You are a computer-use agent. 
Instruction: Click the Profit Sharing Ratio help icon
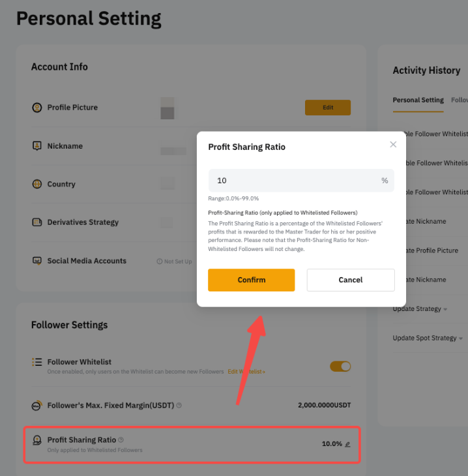point(121,440)
